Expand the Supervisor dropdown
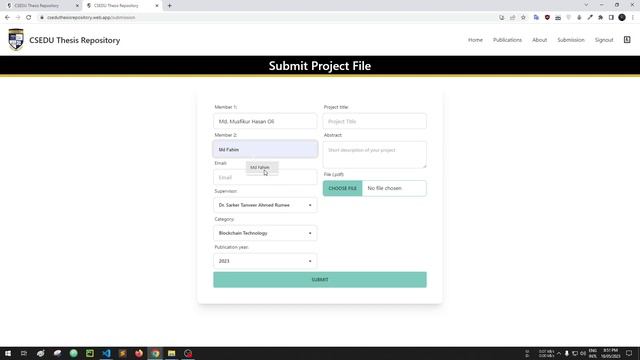This screenshot has height=360, width=640. pyautogui.click(x=265, y=205)
